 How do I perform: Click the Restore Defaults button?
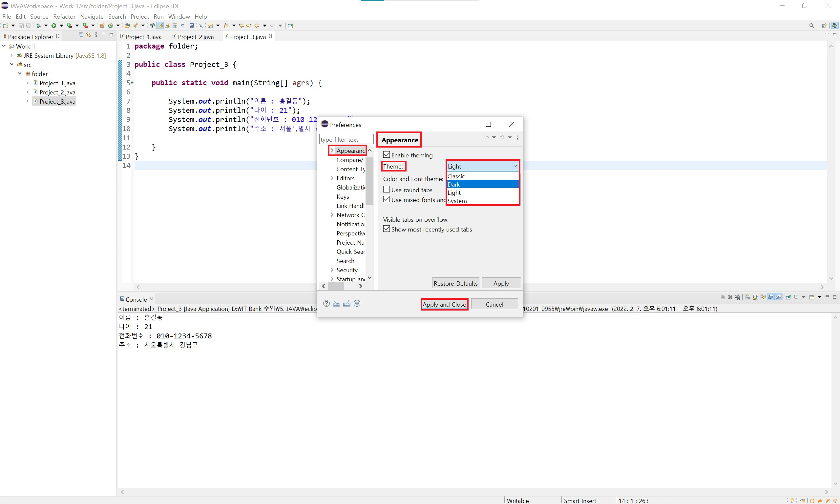click(455, 283)
